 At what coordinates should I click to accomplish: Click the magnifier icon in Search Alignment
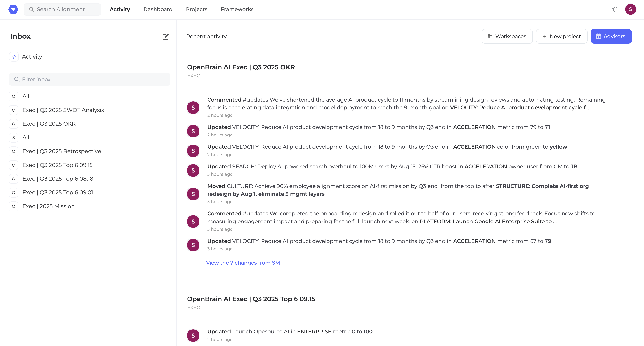coord(31,9)
